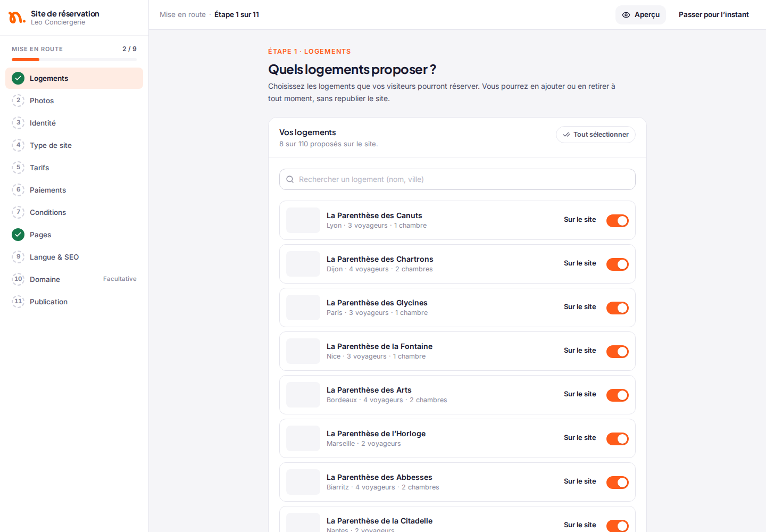Disable La Parenthèse de l'Horloge toggle
The image size is (766, 532).
click(618, 438)
